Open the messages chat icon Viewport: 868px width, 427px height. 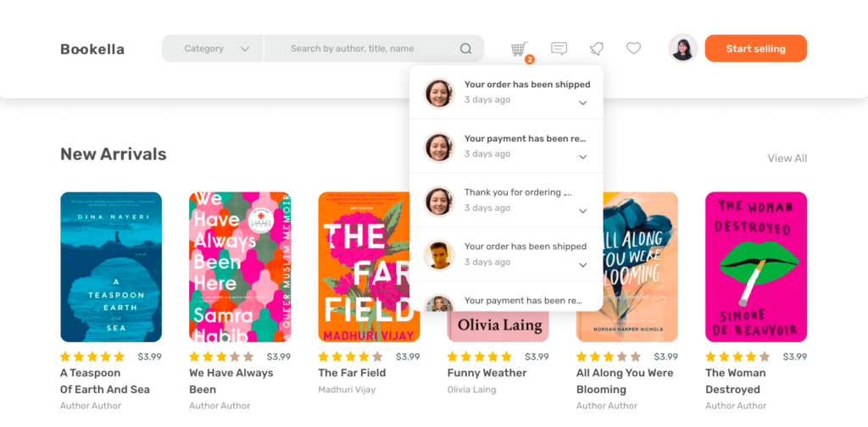pos(559,48)
